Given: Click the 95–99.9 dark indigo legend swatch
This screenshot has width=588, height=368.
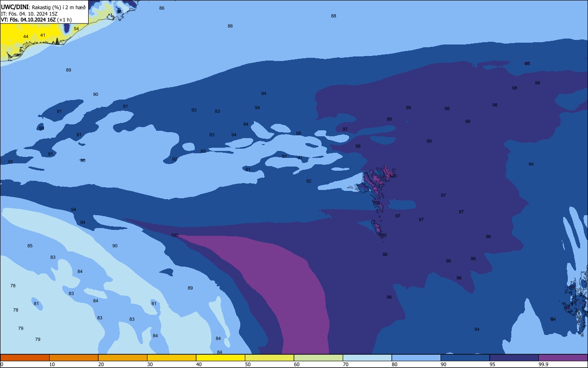Looking at the screenshot, I should (514, 357).
